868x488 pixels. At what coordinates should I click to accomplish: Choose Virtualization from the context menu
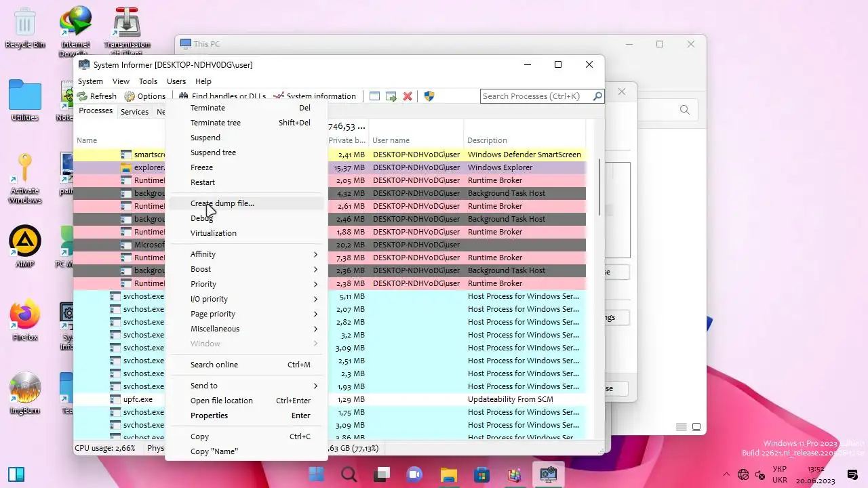[247, 233]
